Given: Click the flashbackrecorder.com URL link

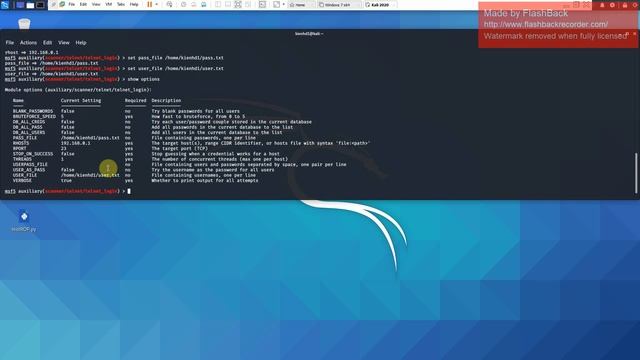Looking at the screenshot, I should 546,24.
